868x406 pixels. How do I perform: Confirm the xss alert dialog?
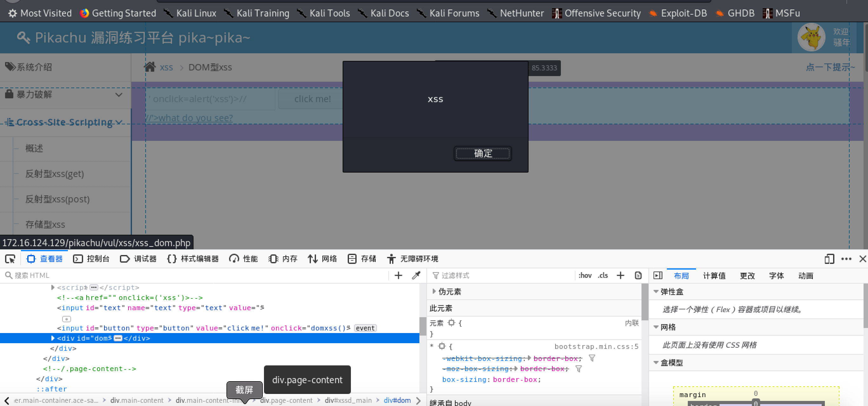pos(483,154)
